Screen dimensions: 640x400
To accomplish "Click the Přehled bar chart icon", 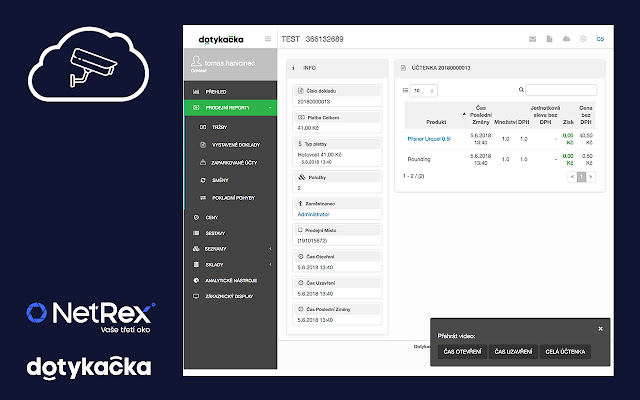I will pyautogui.click(x=196, y=92).
